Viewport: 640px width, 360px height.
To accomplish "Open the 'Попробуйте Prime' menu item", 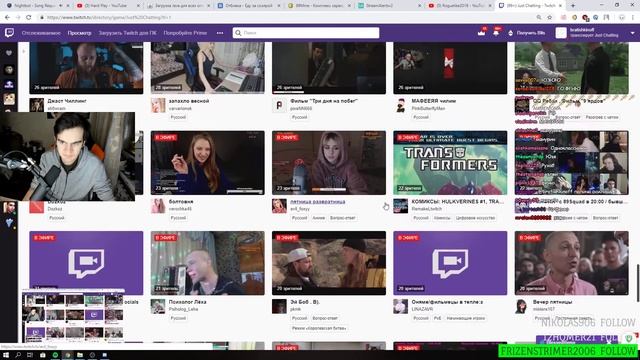I will [x=185, y=33].
